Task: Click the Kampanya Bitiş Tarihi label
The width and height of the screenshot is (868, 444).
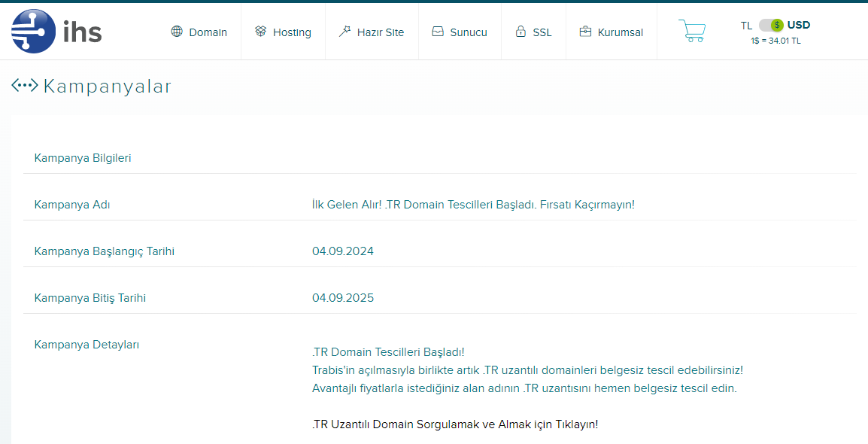Action: coord(90,298)
